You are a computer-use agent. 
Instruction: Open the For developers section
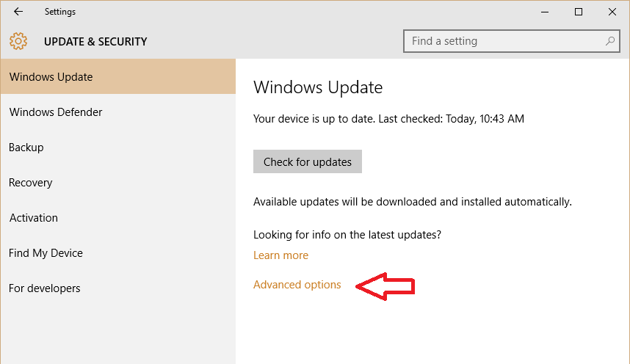118,288
